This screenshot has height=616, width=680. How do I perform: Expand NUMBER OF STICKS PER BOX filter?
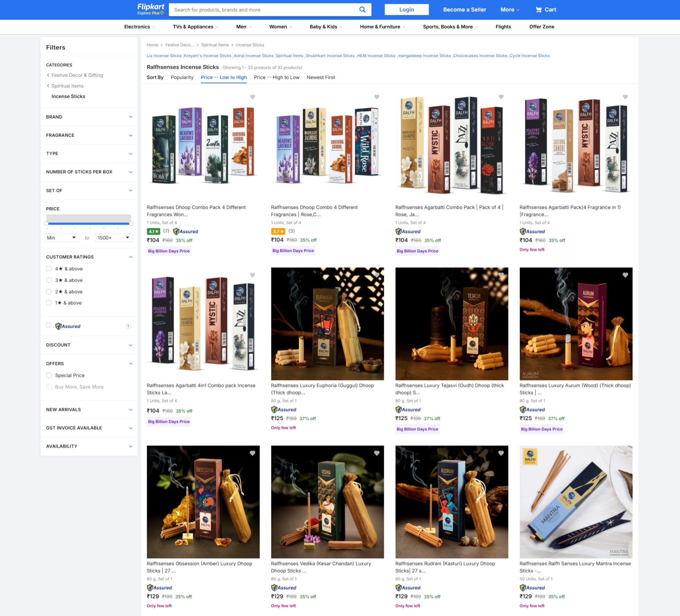point(89,172)
